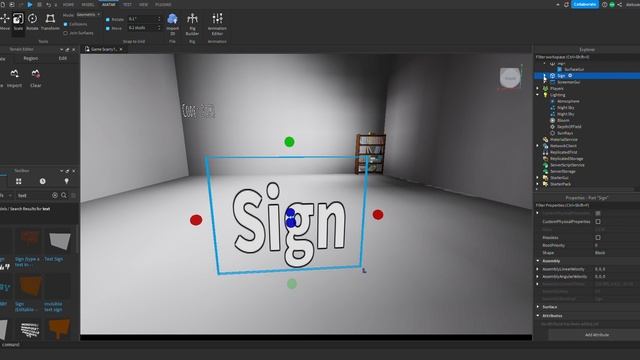Open Toolbox recent clock tab icon
This screenshot has height=360, width=640.
[x=42, y=181]
